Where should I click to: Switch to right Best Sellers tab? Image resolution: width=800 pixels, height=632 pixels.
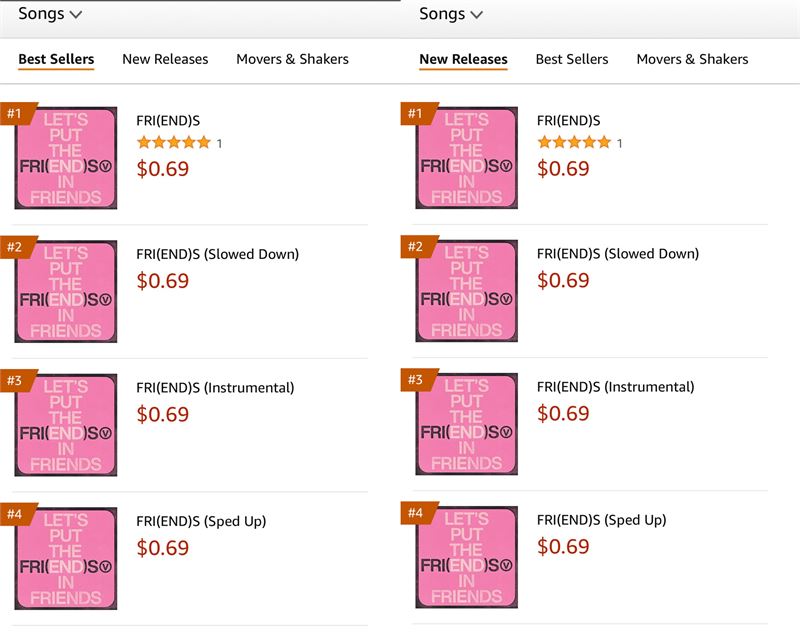(572, 59)
